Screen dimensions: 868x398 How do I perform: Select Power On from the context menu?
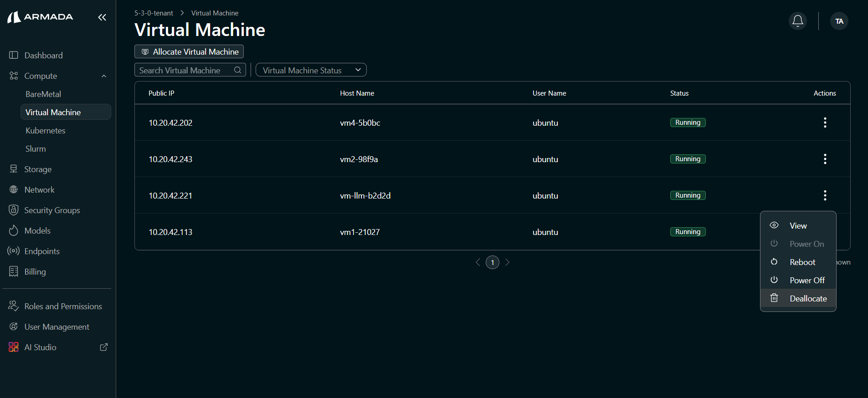coord(798,244)
